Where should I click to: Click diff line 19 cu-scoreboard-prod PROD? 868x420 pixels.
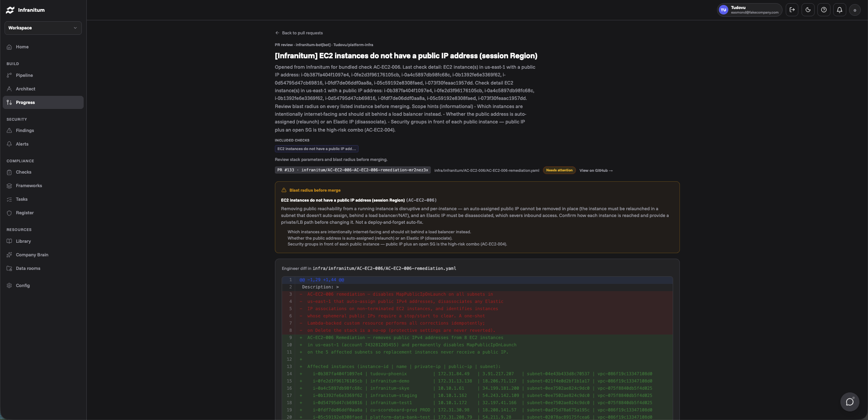[477, 410]
